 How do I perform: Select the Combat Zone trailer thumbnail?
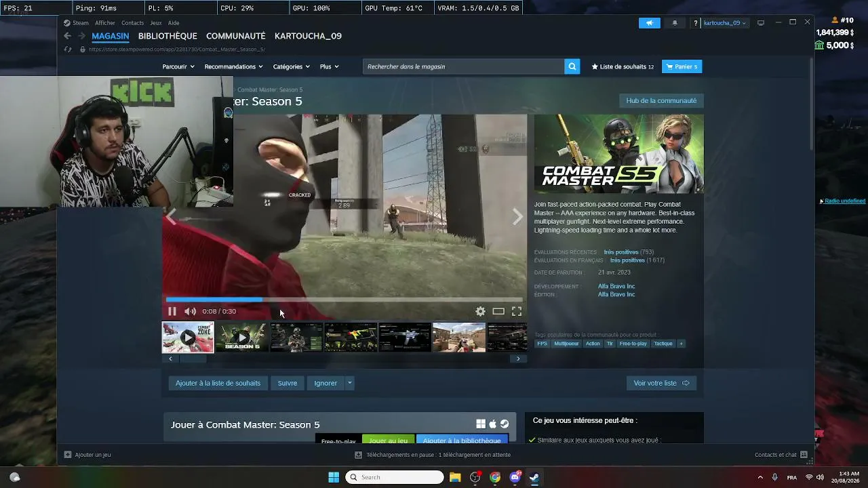188,338
